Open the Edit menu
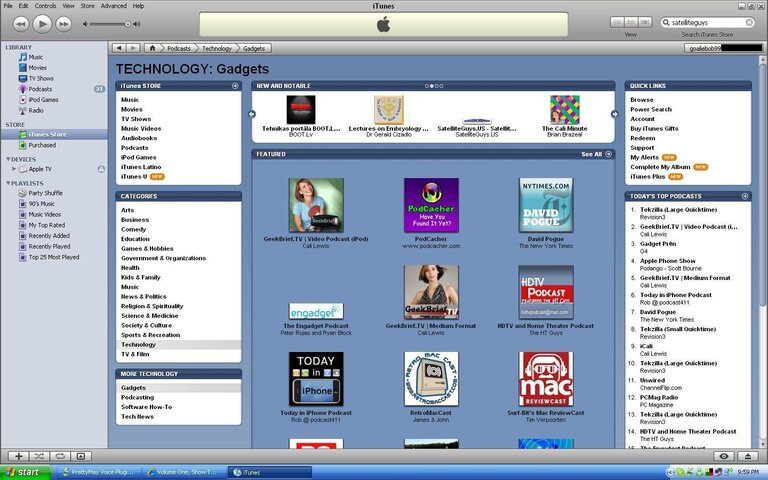768x480 pixels. (23, 6)
